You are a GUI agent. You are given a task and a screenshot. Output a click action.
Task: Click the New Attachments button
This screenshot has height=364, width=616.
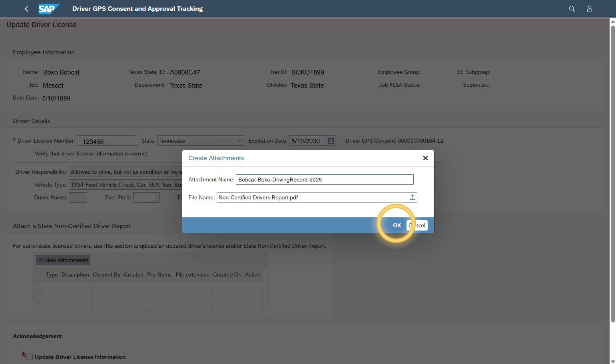(x=63, y=260)
